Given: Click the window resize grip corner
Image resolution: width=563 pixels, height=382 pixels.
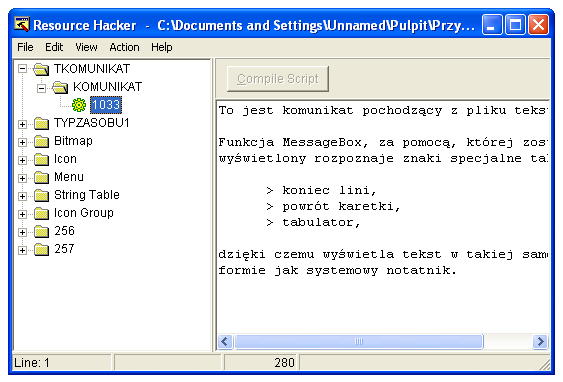Looking at the screenshot, I should (x=545, y=364).
